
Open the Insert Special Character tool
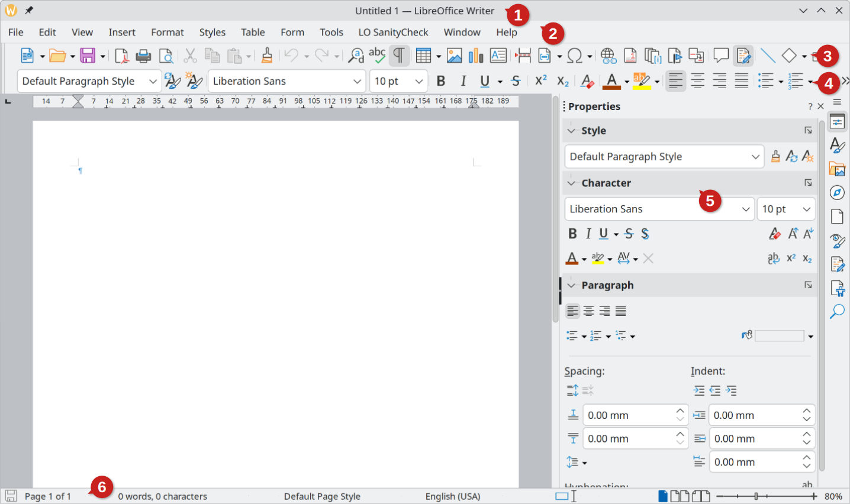pyautogui.click(x=575, y=55)
